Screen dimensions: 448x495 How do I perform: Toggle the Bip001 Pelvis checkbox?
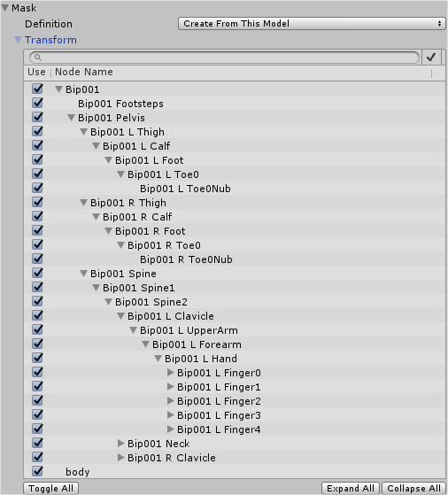pyautogui.click(x=37, y=117)
